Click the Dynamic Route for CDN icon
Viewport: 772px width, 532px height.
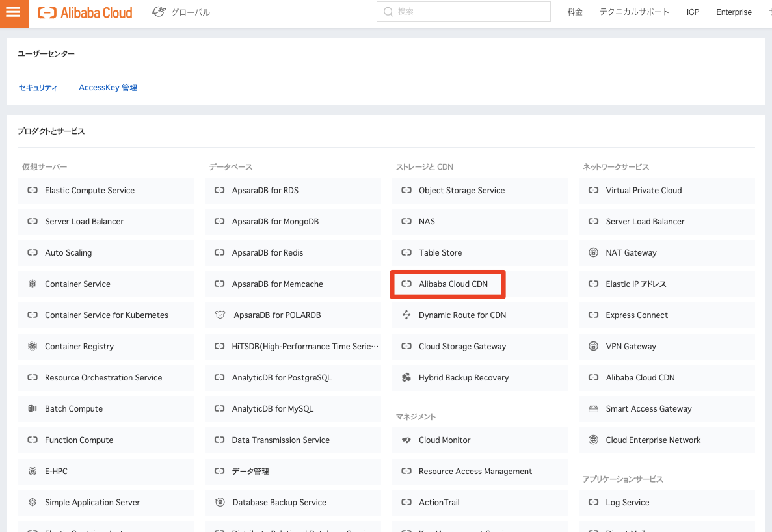(x=406, y=315)
